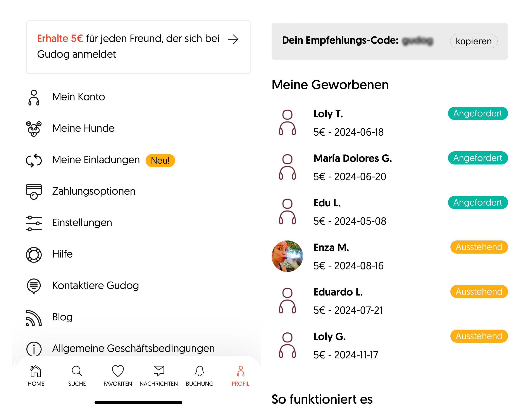Open the Allgemeine Geschäftsbedingungen info icon
Screen dimensions: 522x420
tap(34, 348)
